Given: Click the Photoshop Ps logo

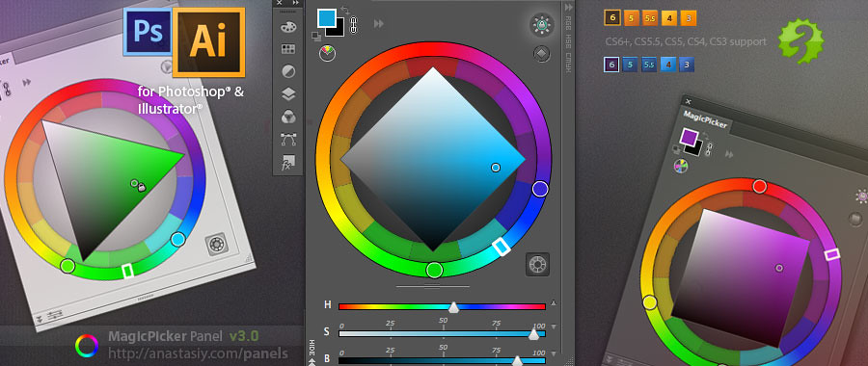Looking at the screenshot, I should pyautogui.click(x=148, y=32).
